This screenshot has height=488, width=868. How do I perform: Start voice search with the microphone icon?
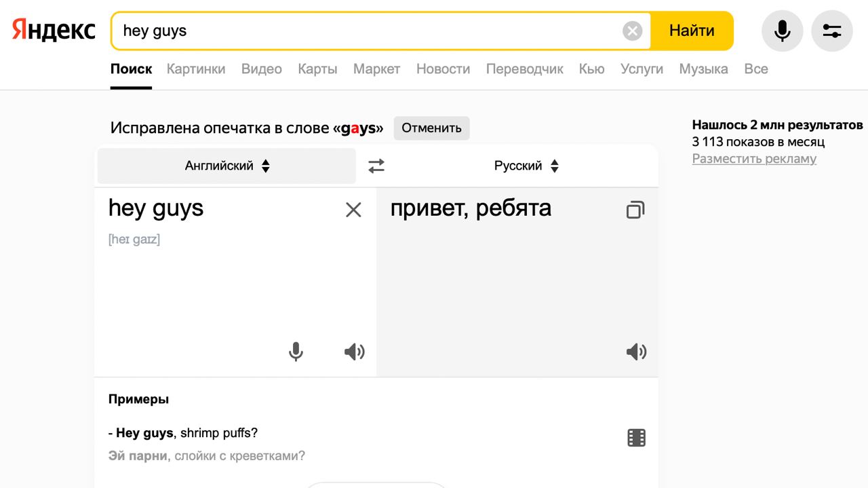click(782, 31)
